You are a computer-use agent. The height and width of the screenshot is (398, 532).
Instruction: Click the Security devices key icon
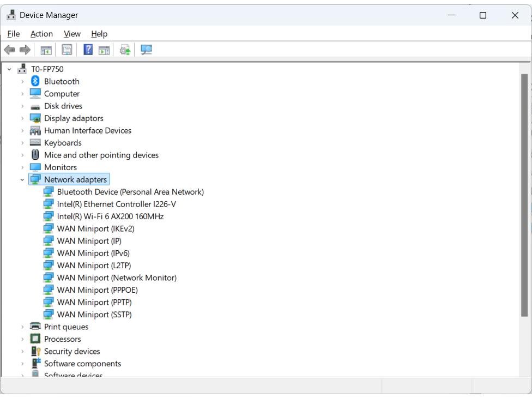click(x=35, y=351)
